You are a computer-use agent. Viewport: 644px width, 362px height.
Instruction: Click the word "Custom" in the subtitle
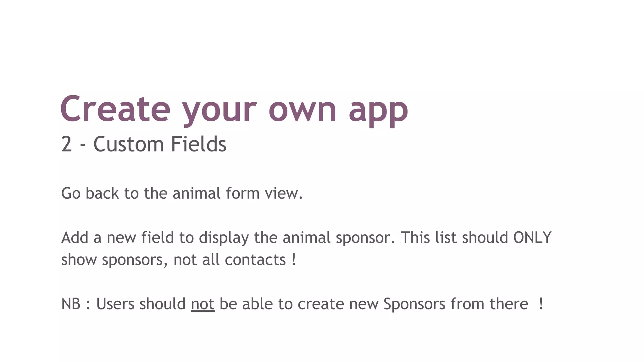128,144
